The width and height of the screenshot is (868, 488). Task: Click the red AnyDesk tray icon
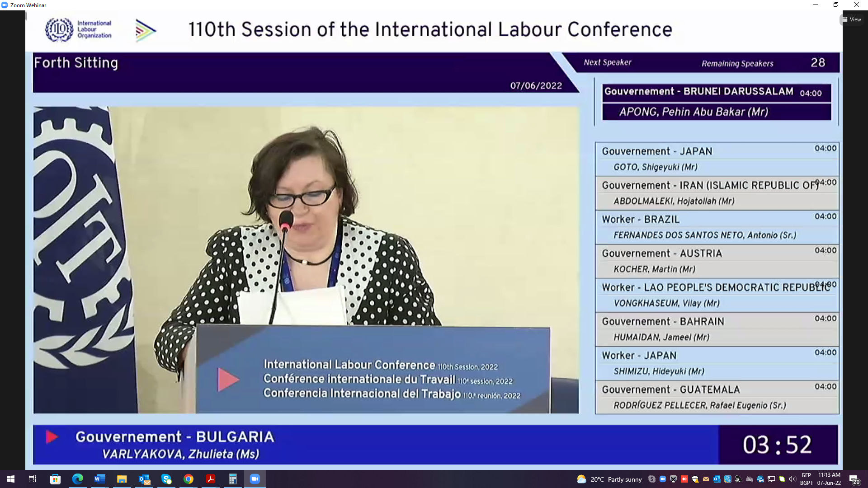coord(684,479)
